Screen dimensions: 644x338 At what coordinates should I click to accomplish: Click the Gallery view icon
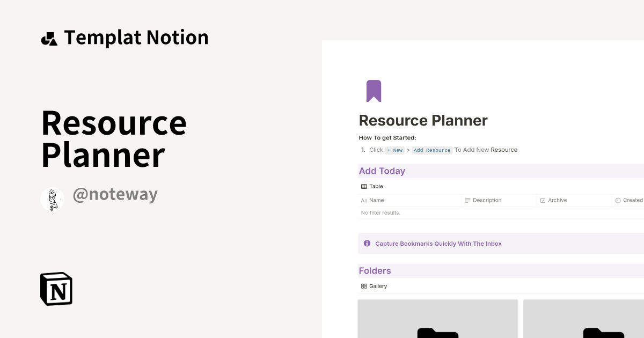pyautogui.click(x=364, y=286)
